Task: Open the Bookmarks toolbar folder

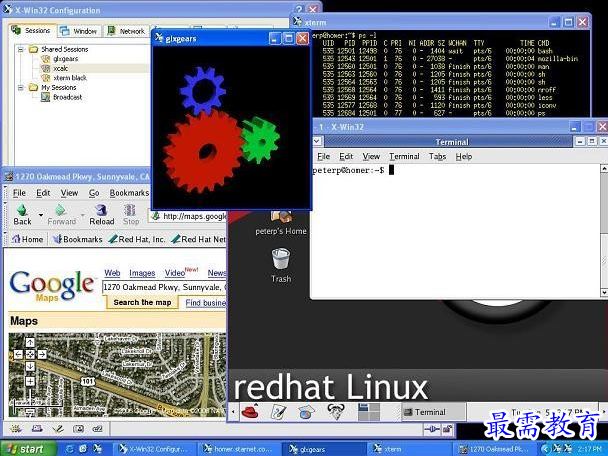Action: (x=78, y=239)
